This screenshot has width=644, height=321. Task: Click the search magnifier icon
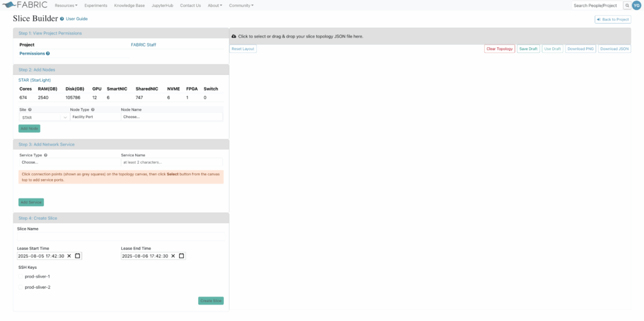click(627, 5)
